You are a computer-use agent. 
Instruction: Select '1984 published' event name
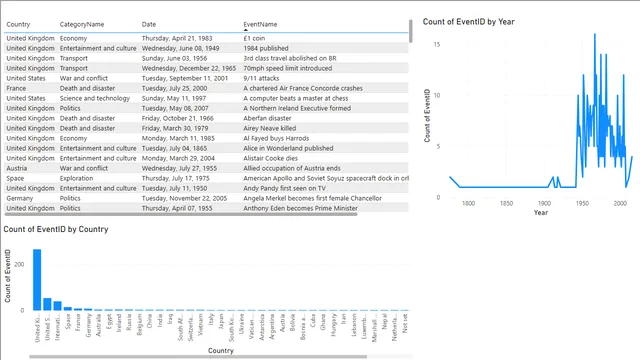point(266,48)
